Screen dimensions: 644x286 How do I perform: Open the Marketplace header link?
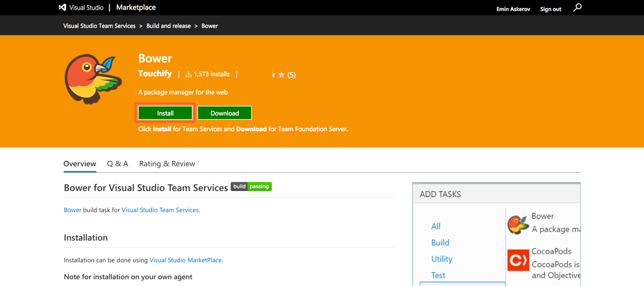[x=136, y=7]
